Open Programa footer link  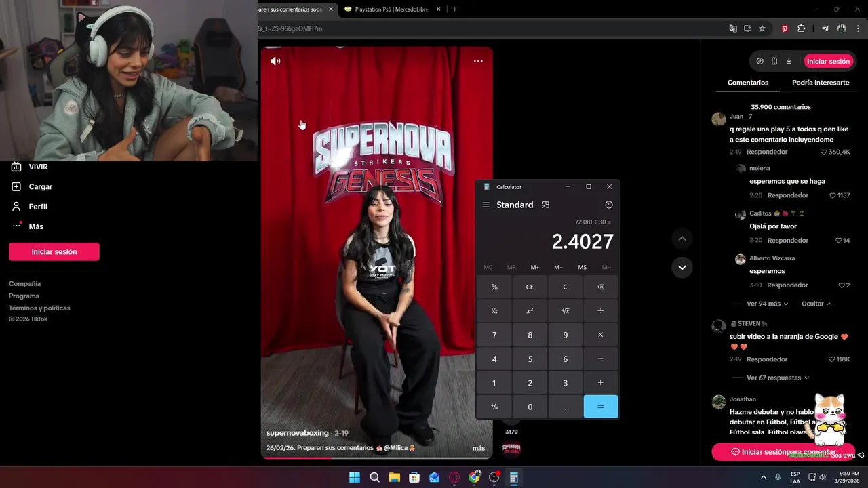(x=24, y=296)
